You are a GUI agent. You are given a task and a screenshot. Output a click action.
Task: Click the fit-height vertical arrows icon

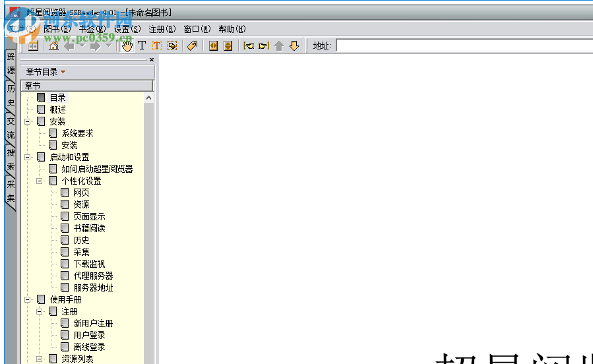pos(228,45)
